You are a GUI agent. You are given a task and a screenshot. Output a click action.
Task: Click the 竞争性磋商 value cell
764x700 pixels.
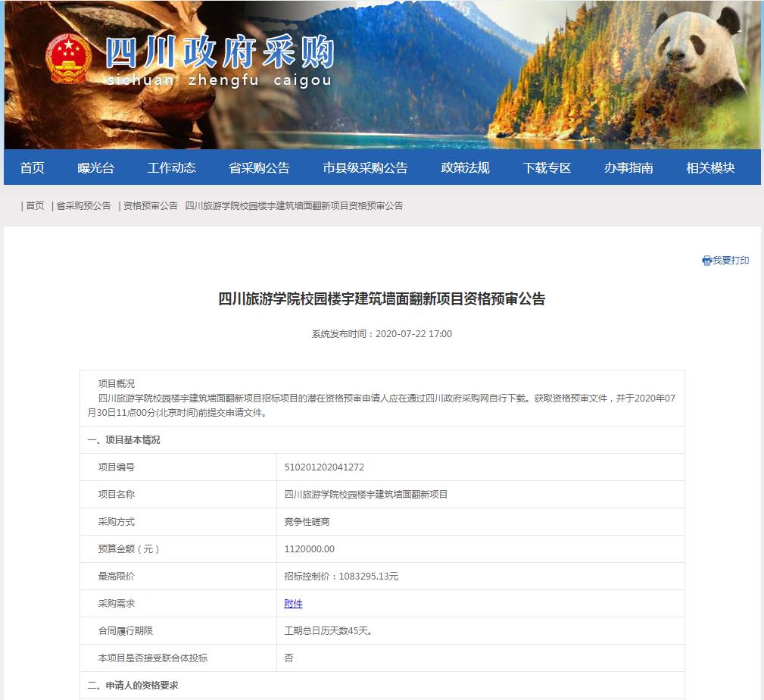tap(480, 521)
